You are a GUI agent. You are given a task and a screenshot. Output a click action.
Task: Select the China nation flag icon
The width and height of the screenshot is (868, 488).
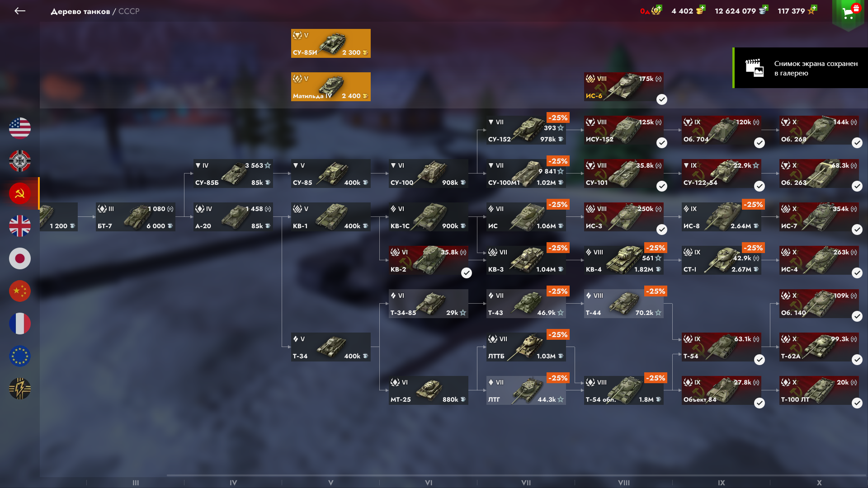tap(20, 291)
